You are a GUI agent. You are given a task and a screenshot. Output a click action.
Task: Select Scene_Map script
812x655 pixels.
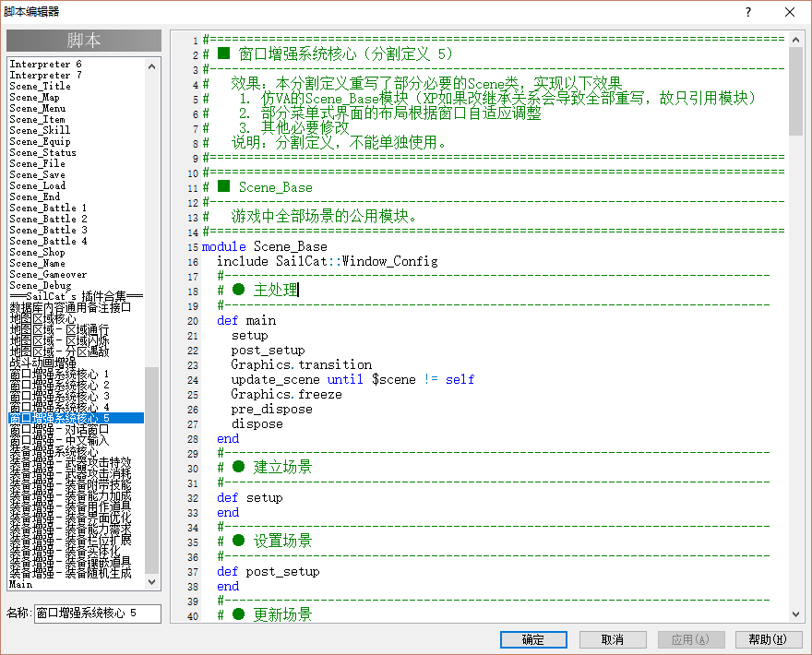[35, 98]
